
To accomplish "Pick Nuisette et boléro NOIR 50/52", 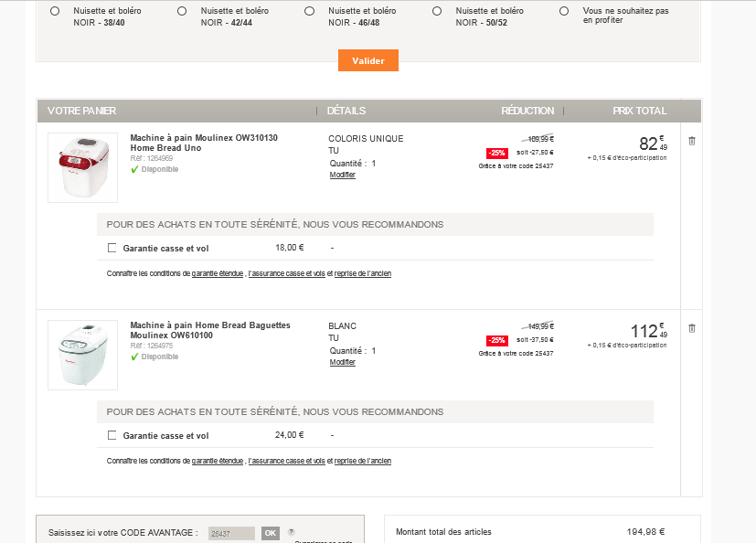I will [437, 12].
